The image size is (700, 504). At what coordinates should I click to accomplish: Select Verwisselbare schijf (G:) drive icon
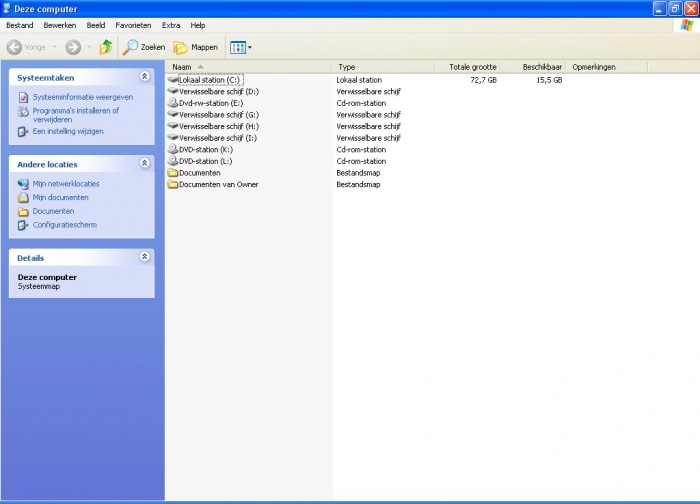[173, 114]
